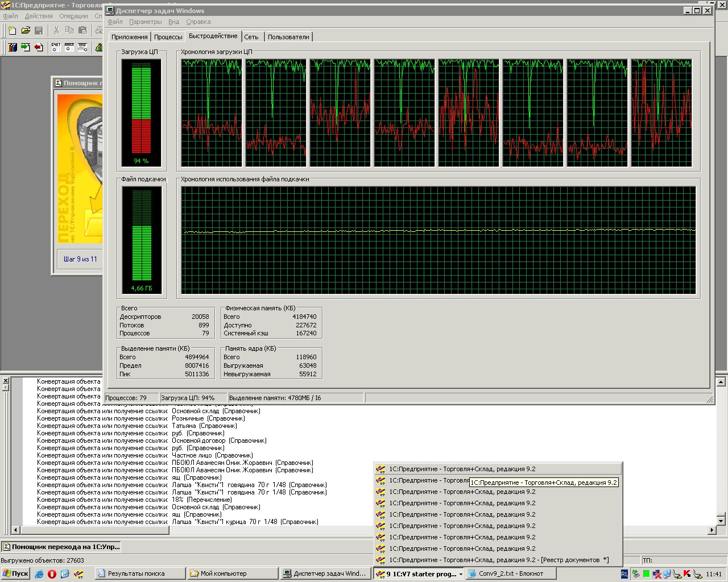The image size is (728, 582).
Task: Click the Kaspersky tray icon
Action: 687,574
